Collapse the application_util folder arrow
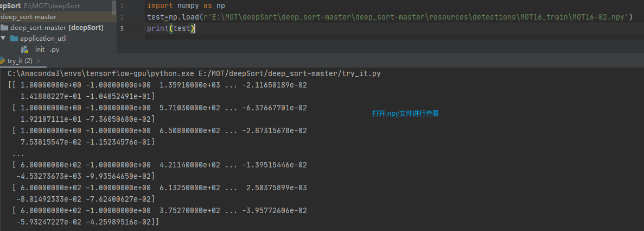 (3, 38)
